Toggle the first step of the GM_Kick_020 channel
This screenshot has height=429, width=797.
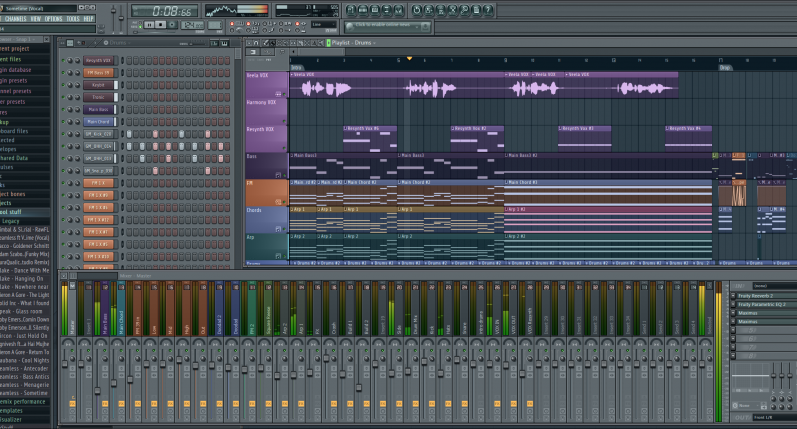(x=129, y=134)
